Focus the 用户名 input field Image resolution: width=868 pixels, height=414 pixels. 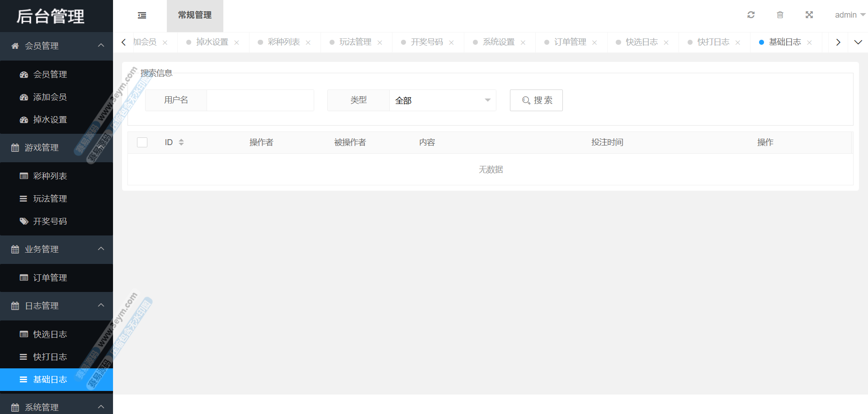click(x=260, y=100)
